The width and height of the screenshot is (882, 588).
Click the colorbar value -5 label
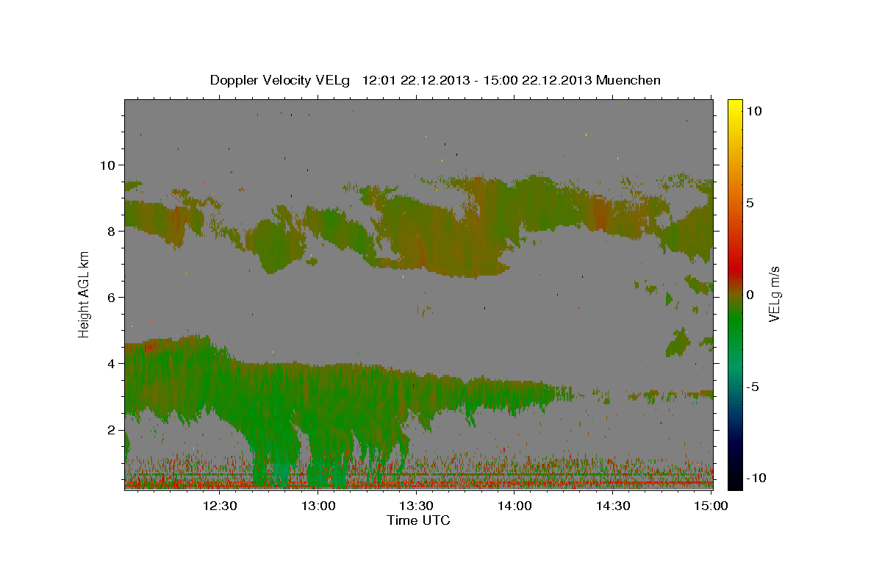click(753, 387)
